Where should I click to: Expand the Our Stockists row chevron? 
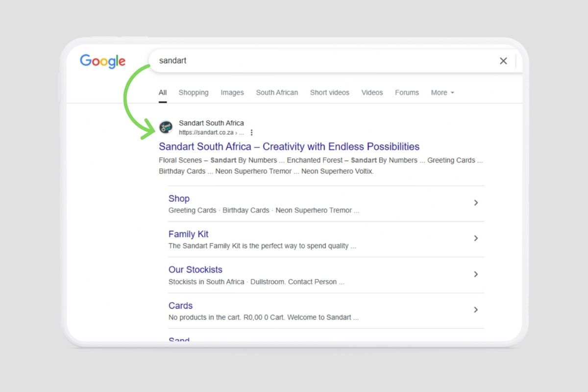click(476, 274)
